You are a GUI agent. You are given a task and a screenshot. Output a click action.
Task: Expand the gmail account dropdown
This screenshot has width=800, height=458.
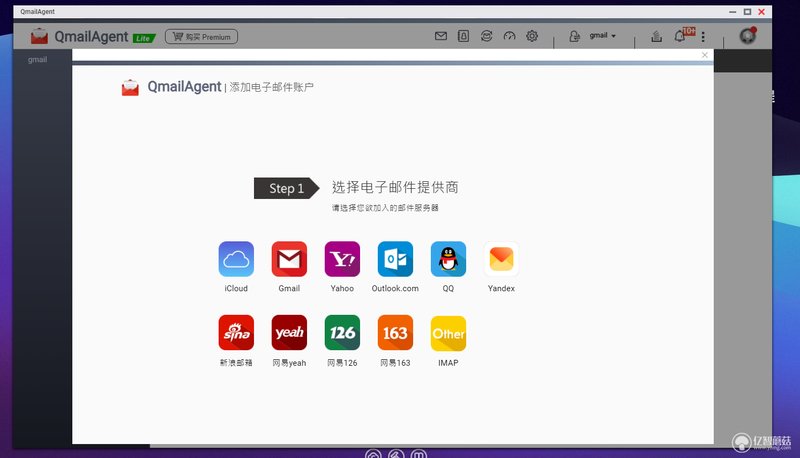(x=603, y=36)
